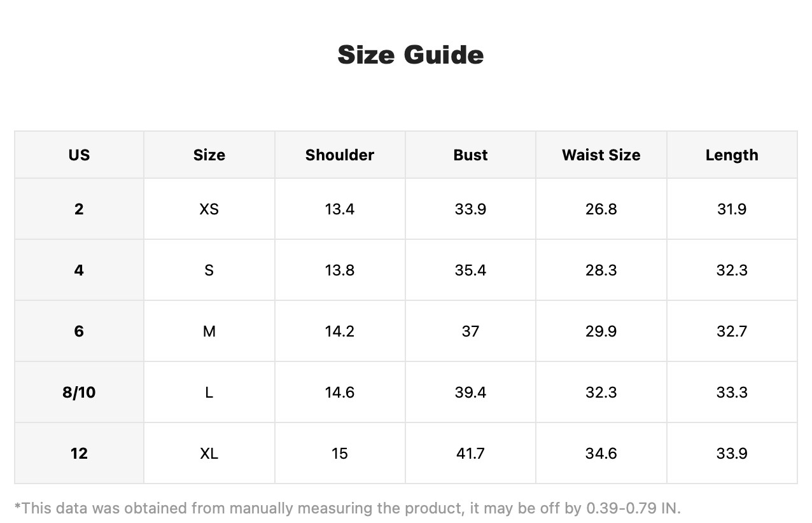Click the Bust column header
Viewport: 812px width, 523px height.
pos(470,155)
